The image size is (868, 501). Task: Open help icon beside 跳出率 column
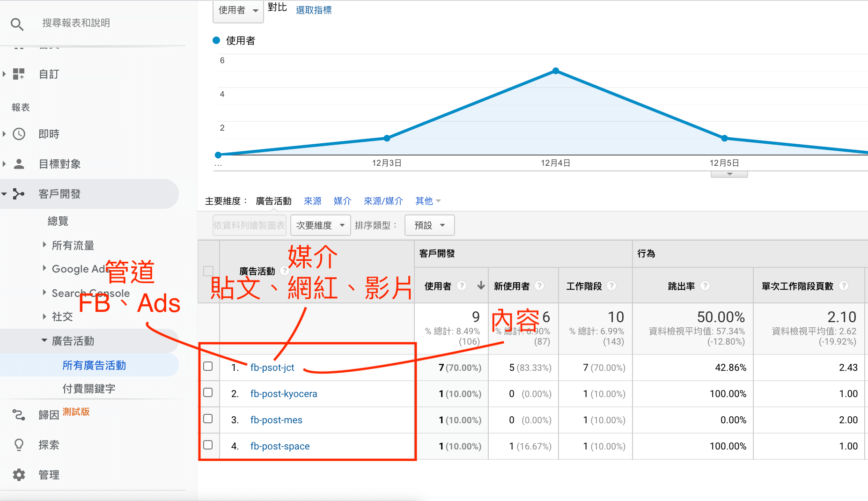point(705,286)
